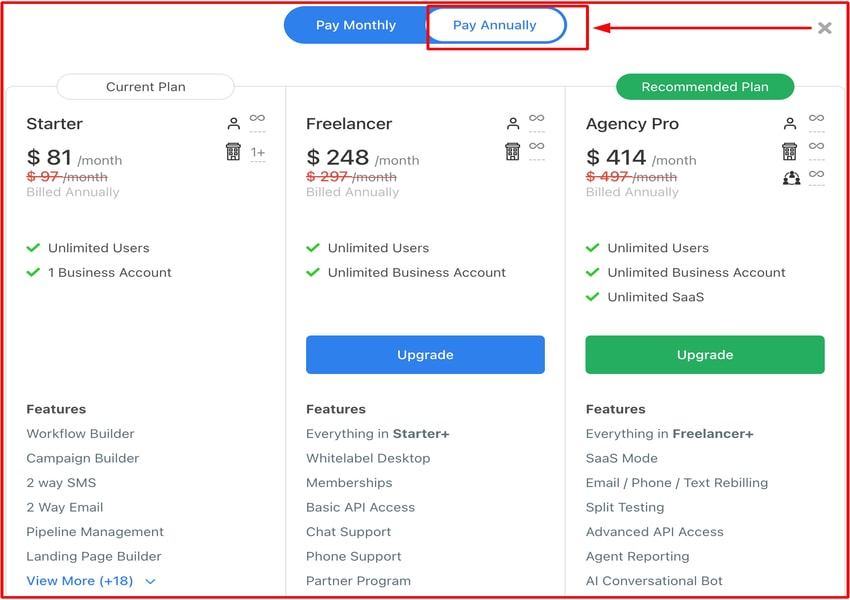
Task: Click the SaaS headset icon in Agency Pro
Action: [x=791, y=178]
